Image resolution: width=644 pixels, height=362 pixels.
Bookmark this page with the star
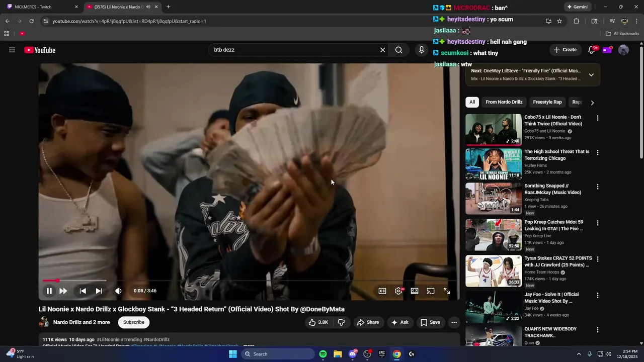[559, 21]
